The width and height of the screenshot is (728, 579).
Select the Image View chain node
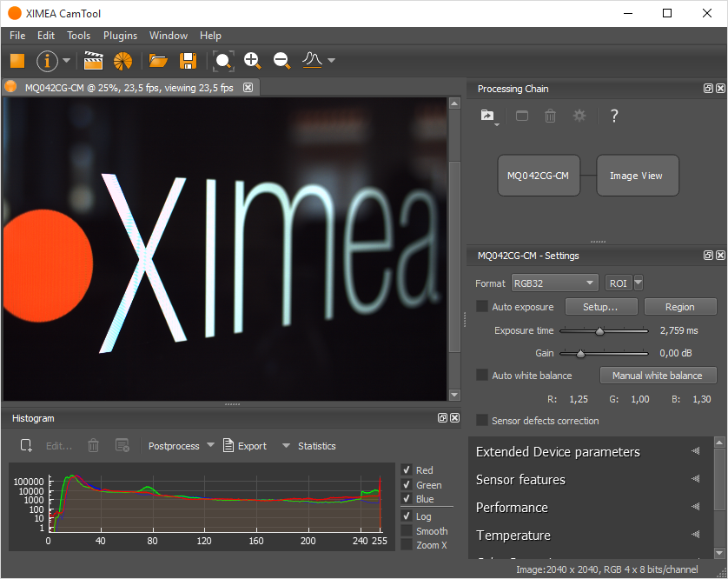coord(637,176)
